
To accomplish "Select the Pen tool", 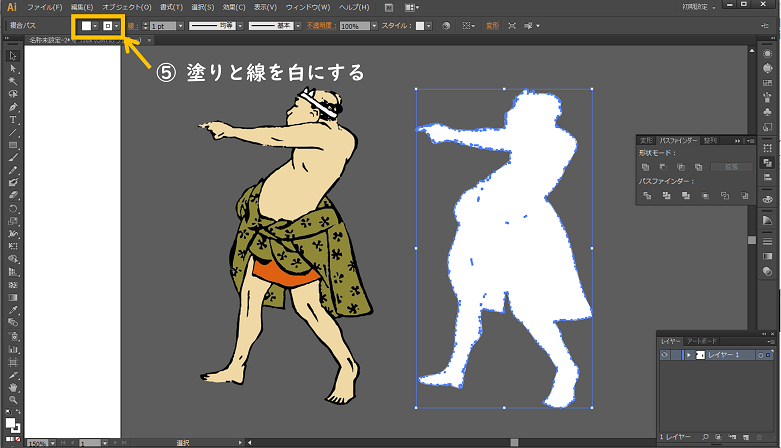I will click(13, 107).
